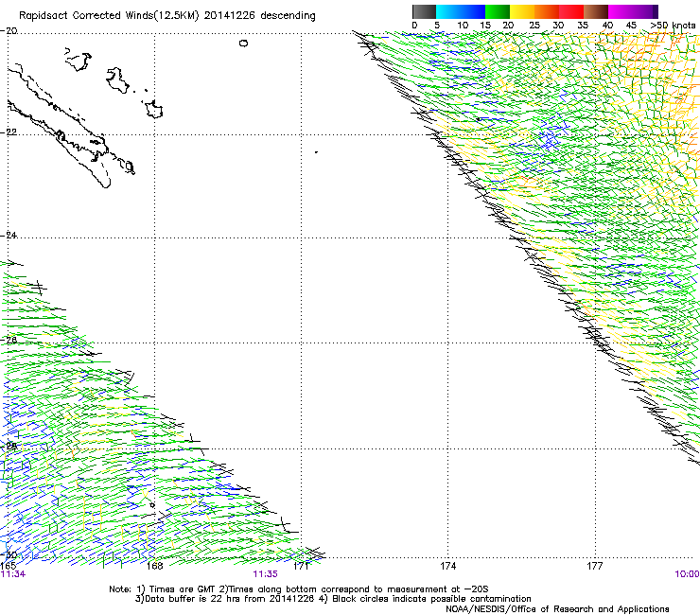Click the dark purple 45-50 knots segment
700x615 pixels.
[645, 11]
